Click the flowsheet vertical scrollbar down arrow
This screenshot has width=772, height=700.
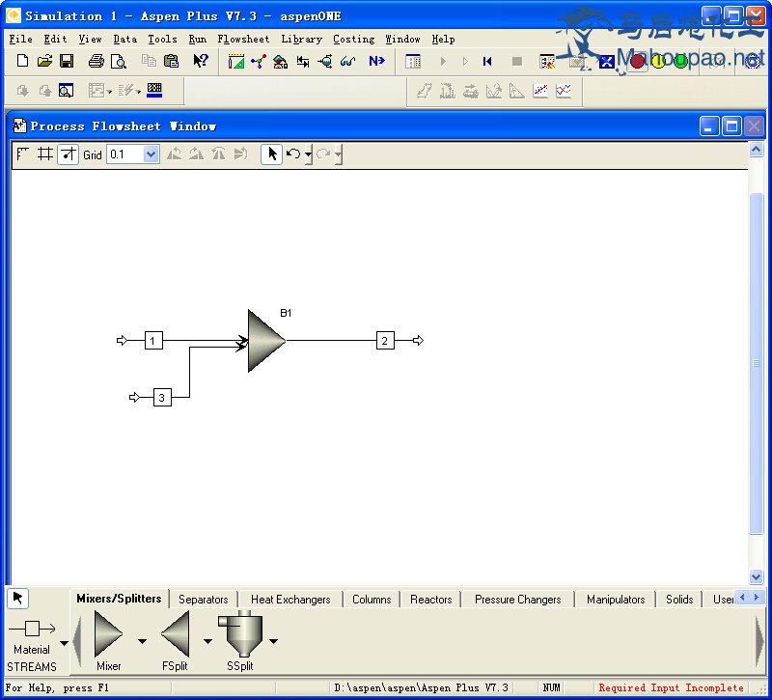(756, 575)
